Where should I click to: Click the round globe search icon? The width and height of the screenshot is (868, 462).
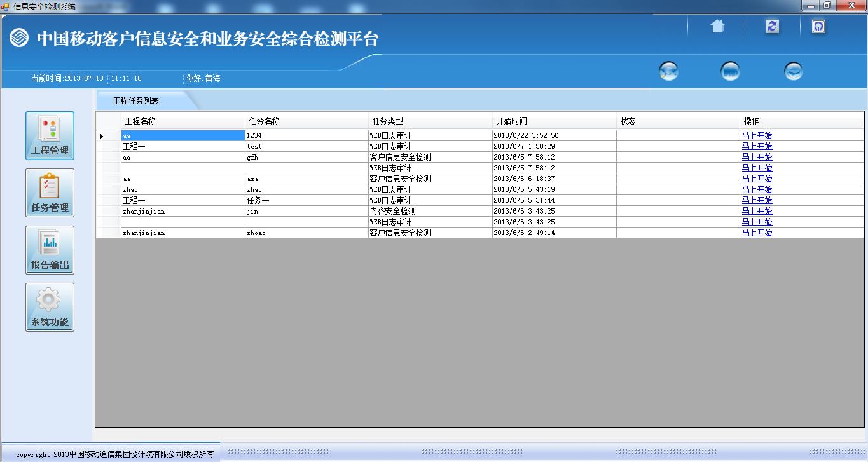click(x=668, y=71)
